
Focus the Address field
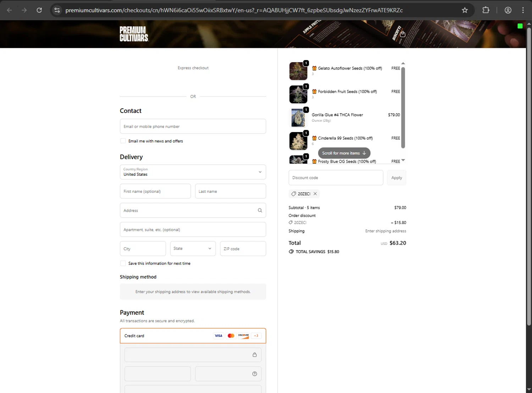coord(193,211)
